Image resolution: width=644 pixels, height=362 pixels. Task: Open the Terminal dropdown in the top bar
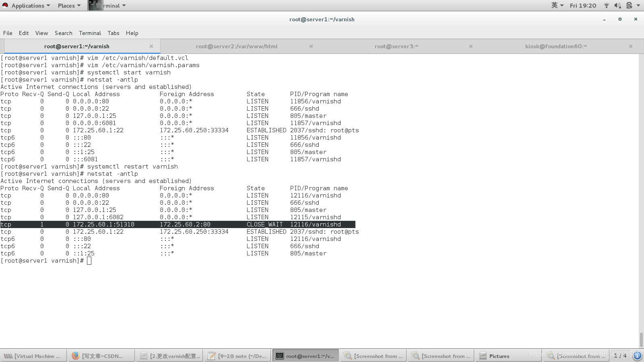(108, 5)
